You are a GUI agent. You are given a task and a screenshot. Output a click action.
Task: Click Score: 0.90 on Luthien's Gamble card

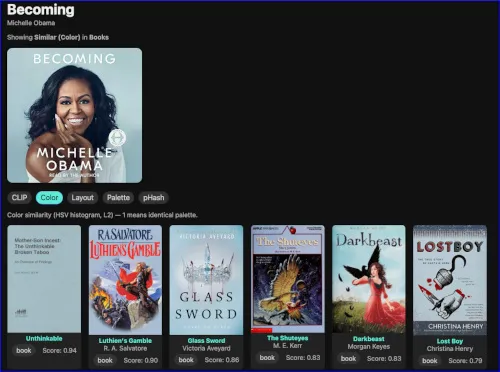tap(141, 360)
